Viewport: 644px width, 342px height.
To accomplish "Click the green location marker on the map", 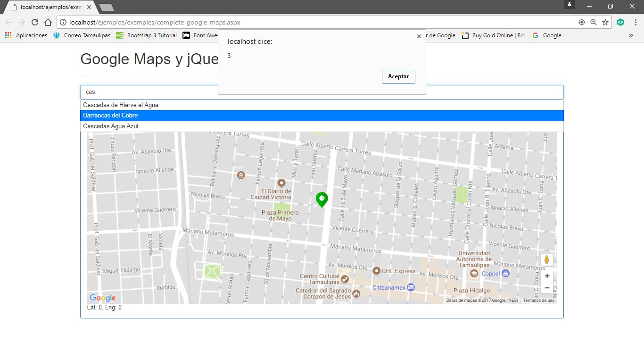I will tap(322, 199).
